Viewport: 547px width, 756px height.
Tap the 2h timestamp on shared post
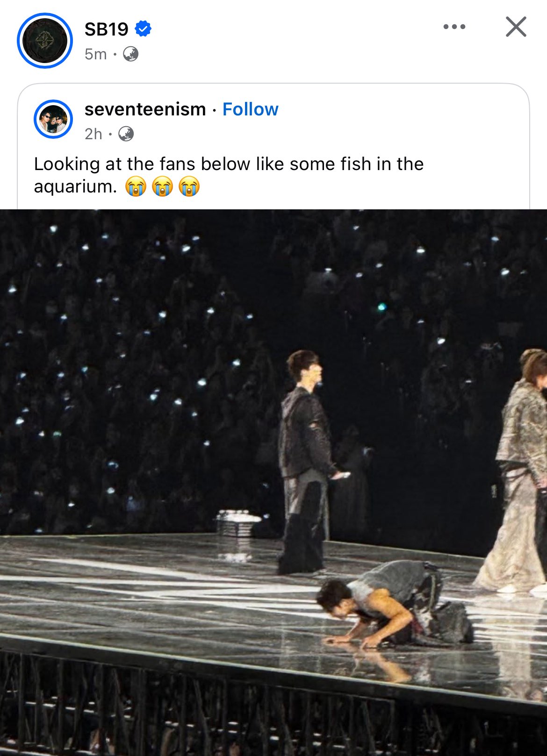[x=93, y=134]
